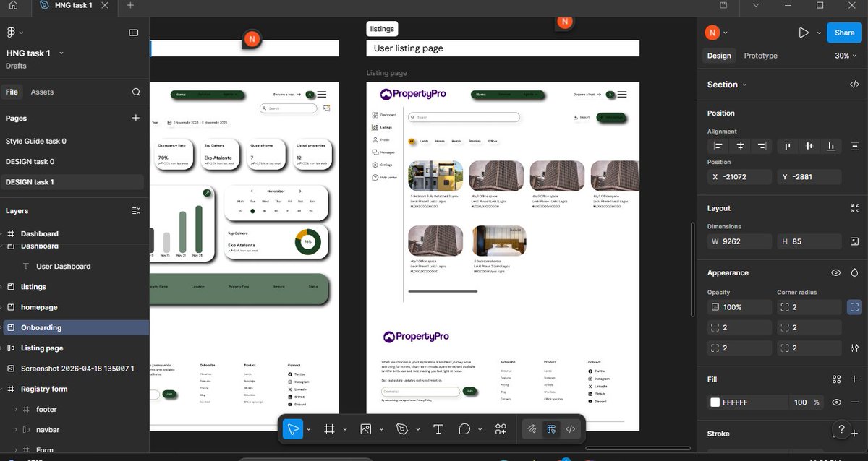The image size is (868, 461).
Task: Switch to the File tab
Action: (x=12, y=92)
